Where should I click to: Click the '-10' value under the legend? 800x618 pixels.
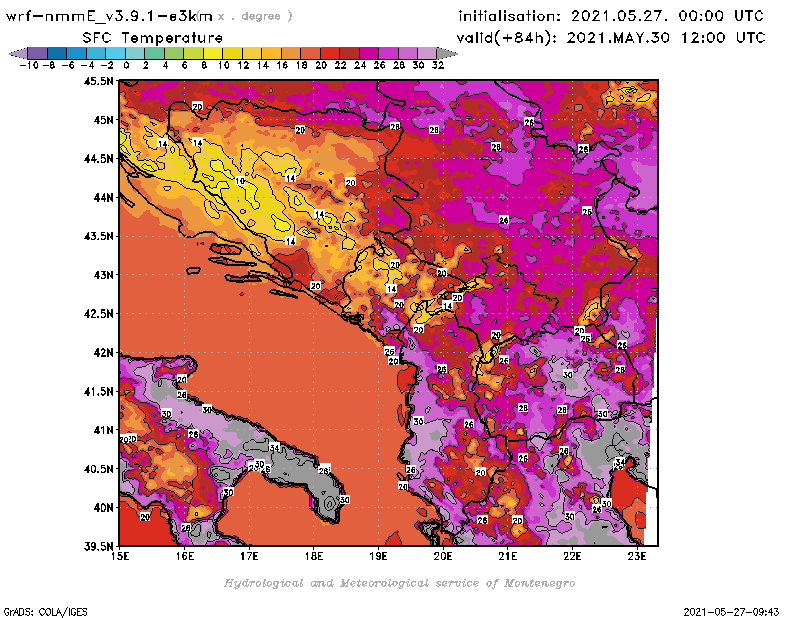click(x=29, y=66)
